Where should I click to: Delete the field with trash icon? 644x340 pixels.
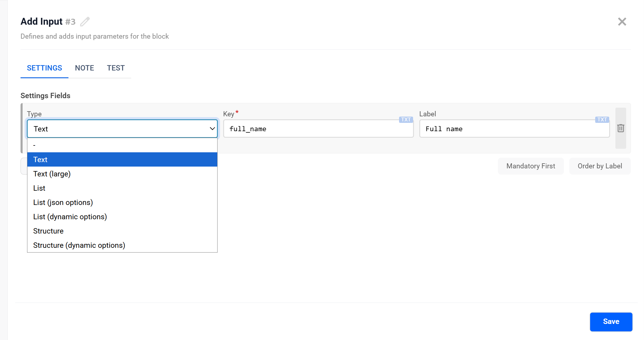click(x=620, y=128)
